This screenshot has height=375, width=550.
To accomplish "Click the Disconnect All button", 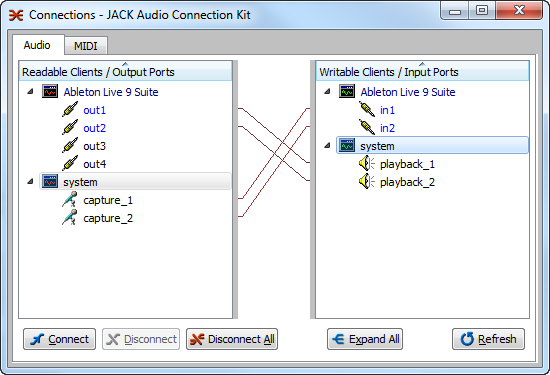I will 232,339.
